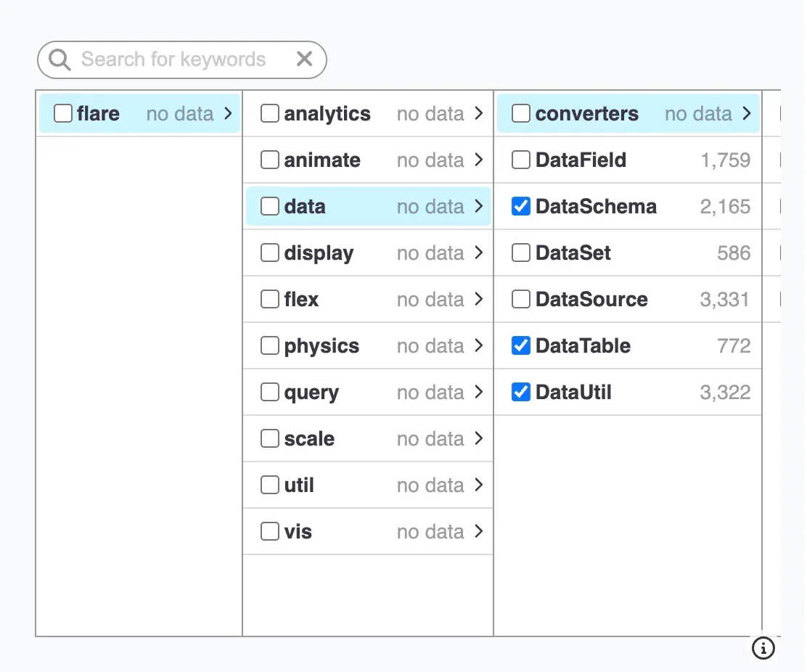Expand display via its chevron

479,253
